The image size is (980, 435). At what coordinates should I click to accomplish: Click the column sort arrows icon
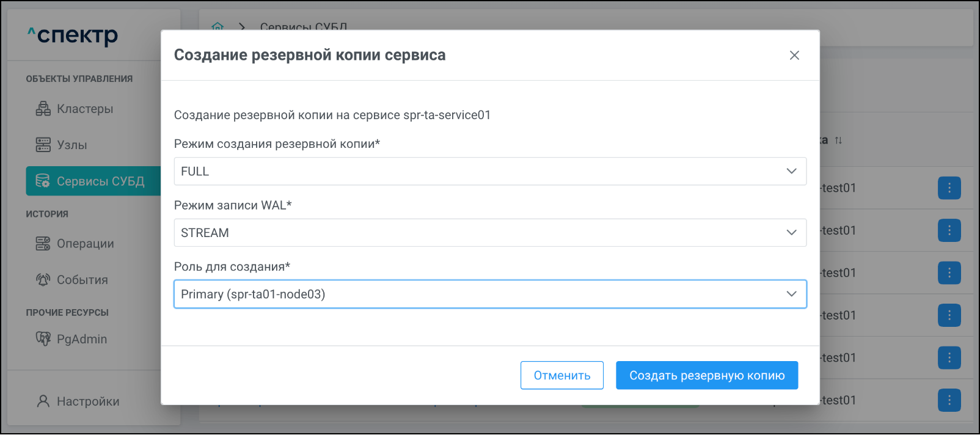coord(838,141)
